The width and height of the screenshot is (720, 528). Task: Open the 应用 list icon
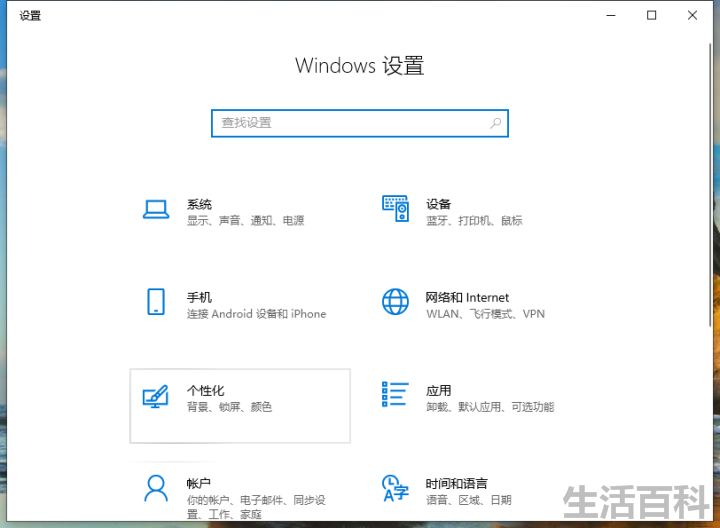pyautogui.click(x=395, y=394)
